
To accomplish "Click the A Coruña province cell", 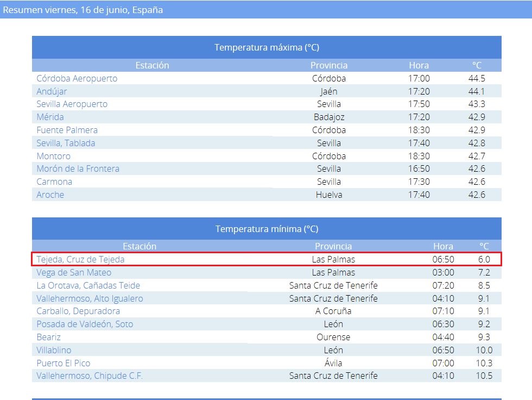I will [333, 311].
